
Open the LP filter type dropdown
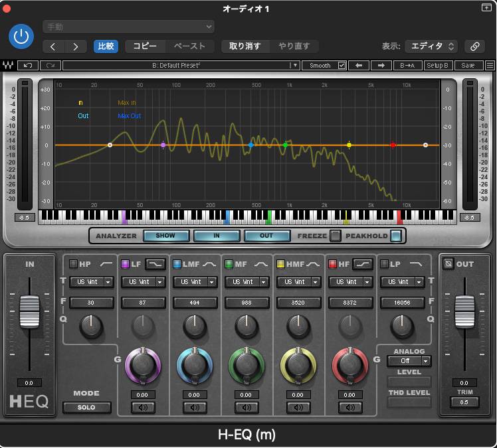402,282
